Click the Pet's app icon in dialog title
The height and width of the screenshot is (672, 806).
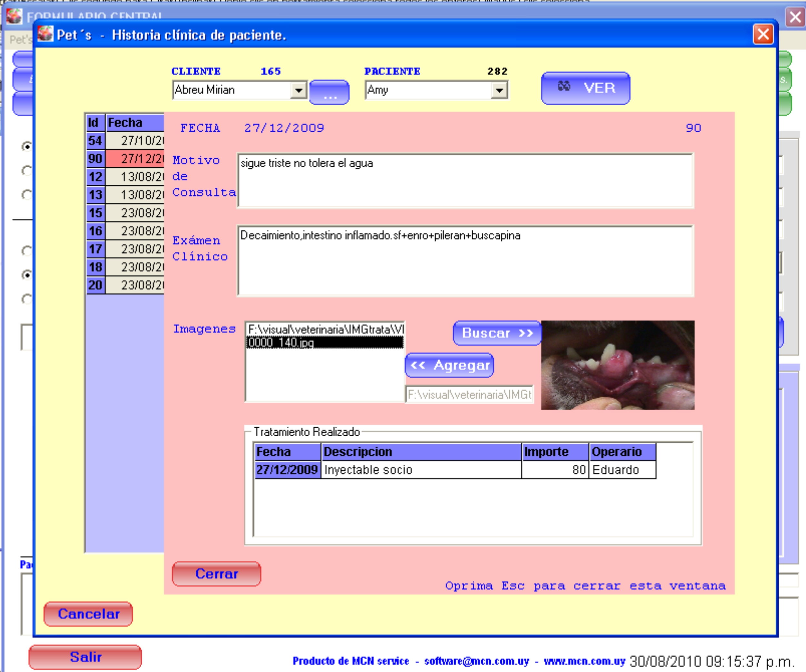tap(45, 34)
